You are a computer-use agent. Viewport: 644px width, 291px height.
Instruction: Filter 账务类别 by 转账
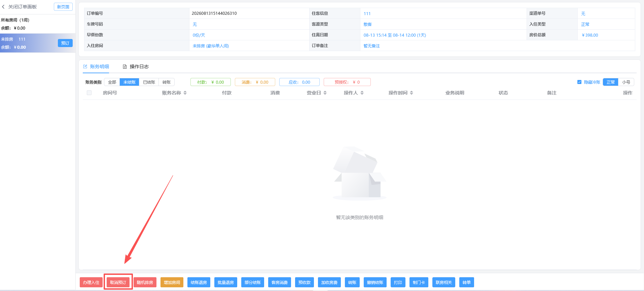pyautogui.click(x=167, y=82)
